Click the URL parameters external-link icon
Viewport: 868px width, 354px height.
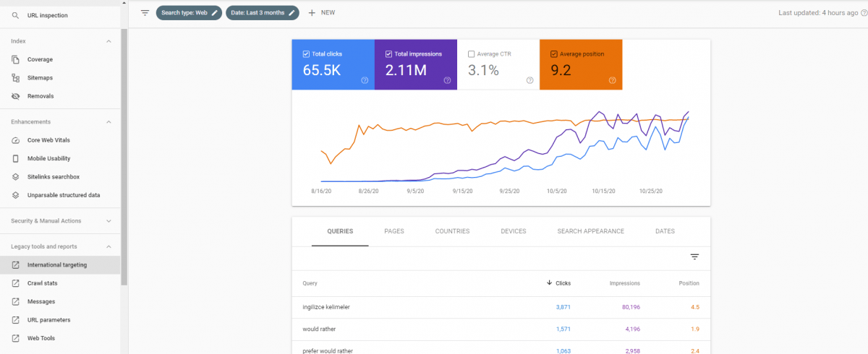15,319
